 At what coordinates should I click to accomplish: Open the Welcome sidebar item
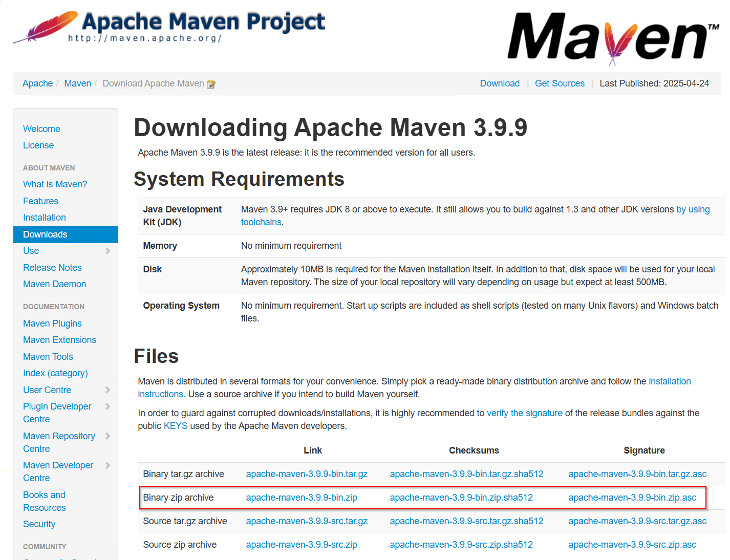pyautogui.click(x=41, y=129)
